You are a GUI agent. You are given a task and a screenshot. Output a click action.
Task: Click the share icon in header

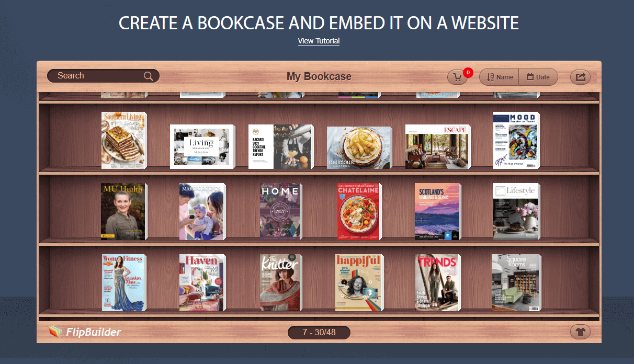coord(580,77)
